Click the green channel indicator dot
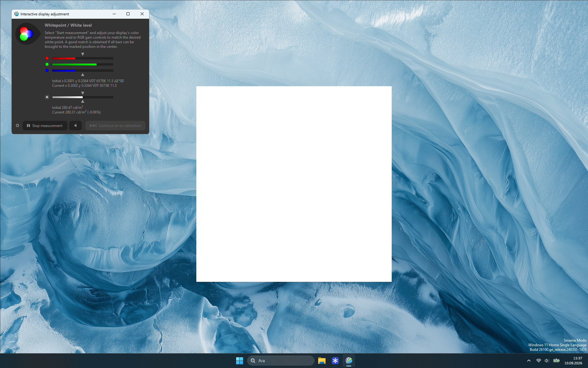 tap(47, 64)
